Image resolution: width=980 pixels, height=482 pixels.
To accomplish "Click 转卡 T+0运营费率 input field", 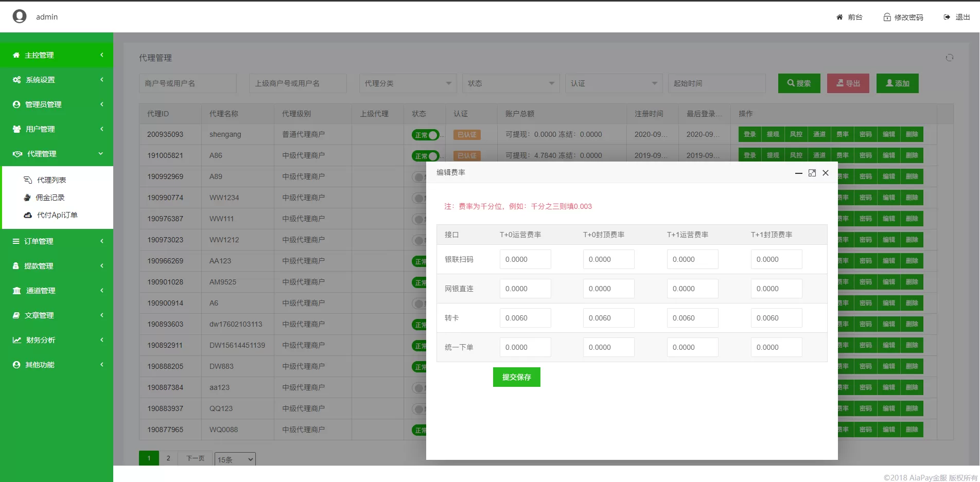I will pyautogui.click(x=525, y=318).
